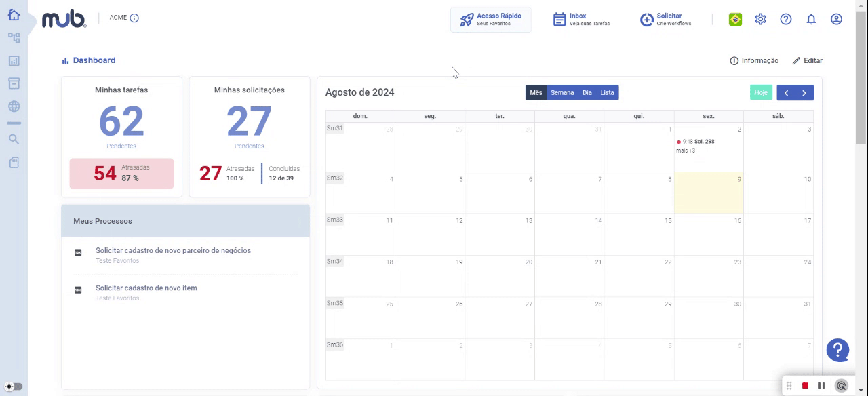Open 'Solicitar cadastro de novo item' process
Image resolution: width=868 pixels, height=396 pixels.
(146, 288)
